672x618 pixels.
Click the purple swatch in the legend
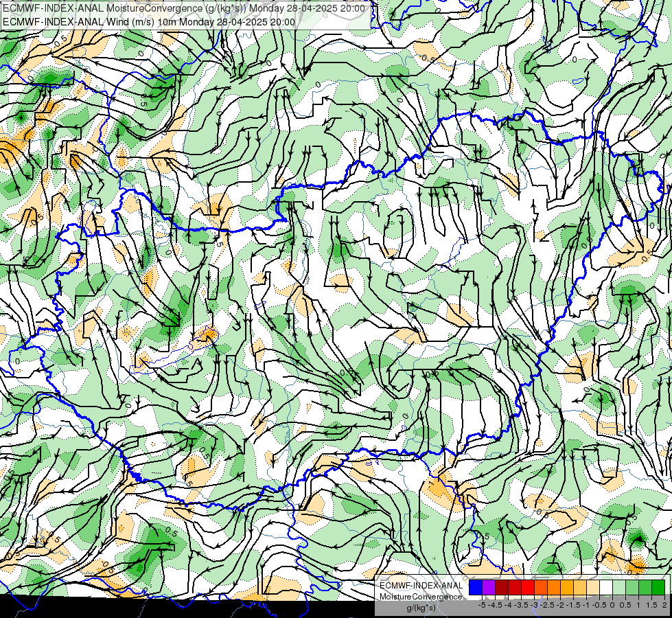pos(489,587)
